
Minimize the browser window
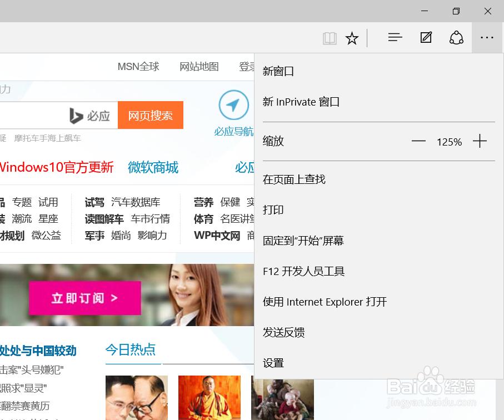(x=425, y=11)
